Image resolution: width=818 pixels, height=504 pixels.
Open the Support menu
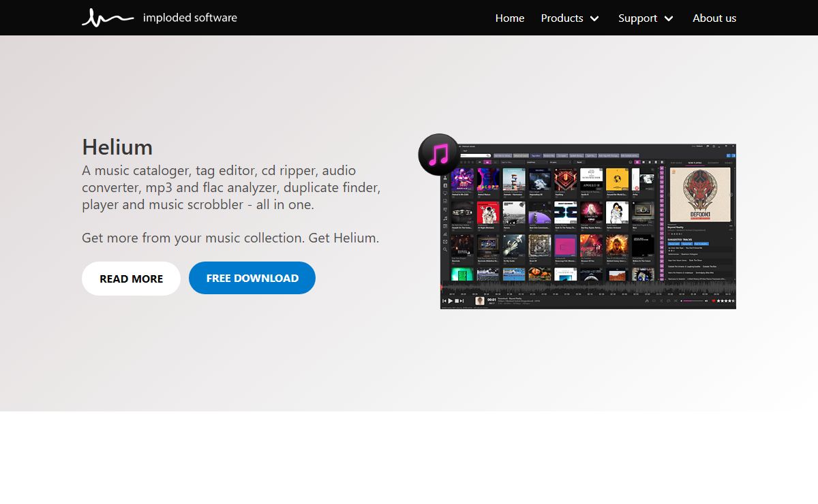[x=637, y=18]
